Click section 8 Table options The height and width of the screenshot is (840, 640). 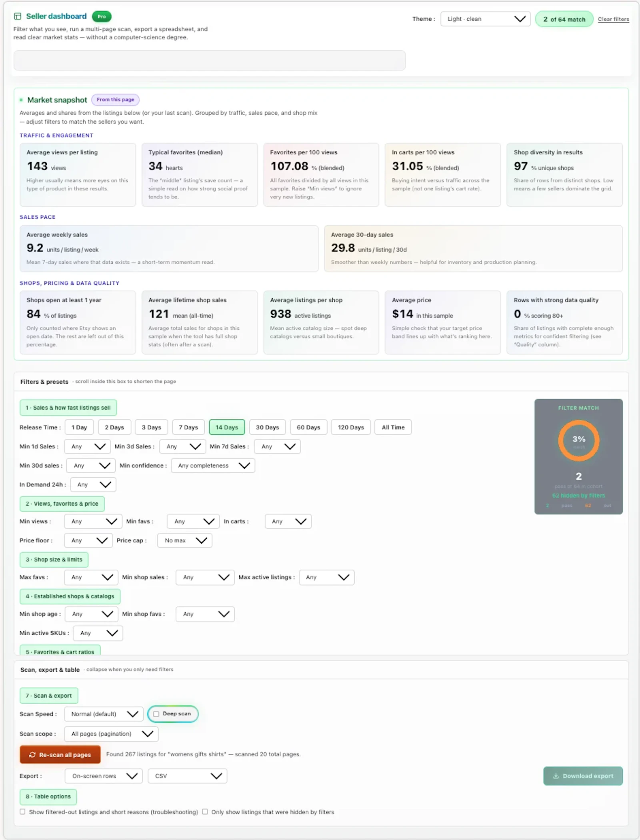click(48, 797)
